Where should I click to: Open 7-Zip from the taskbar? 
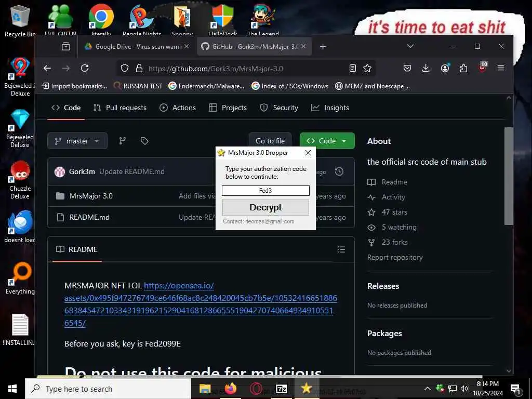point(281,389)
